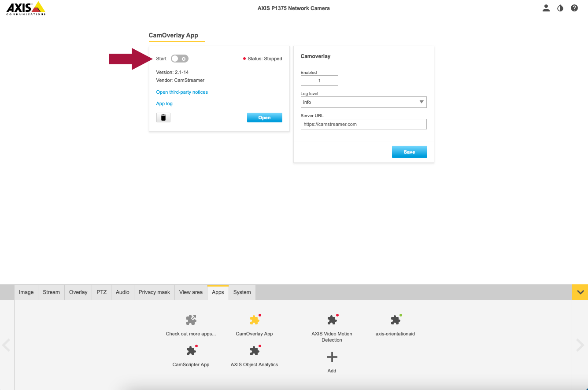Open AXIS Video Motion Detection app icon
588x390 pixels.
(332, 320)
